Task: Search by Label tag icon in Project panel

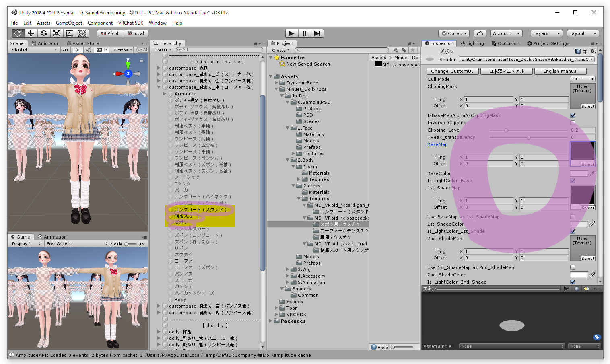Action: pyautogui.click(x=404, y=50)
